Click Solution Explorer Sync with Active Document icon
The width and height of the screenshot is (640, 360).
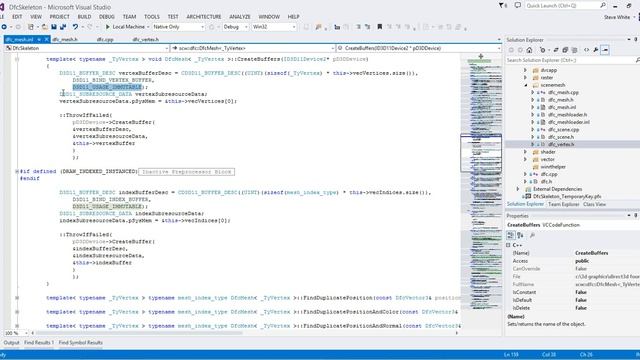(556, 50)
